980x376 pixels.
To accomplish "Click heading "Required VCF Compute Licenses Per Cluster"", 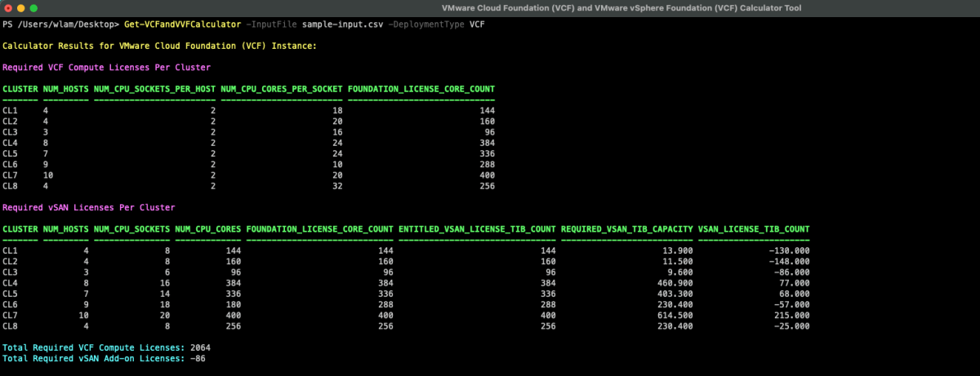I will [106, 68].
